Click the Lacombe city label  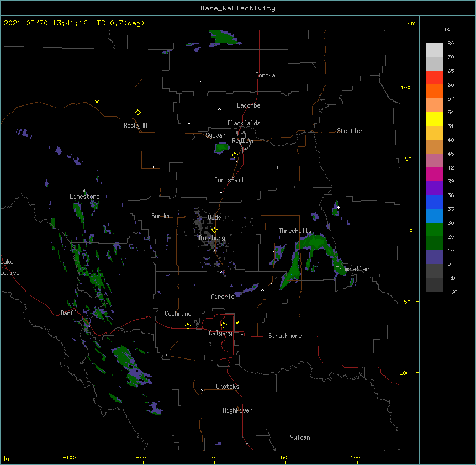coord(248,105)
